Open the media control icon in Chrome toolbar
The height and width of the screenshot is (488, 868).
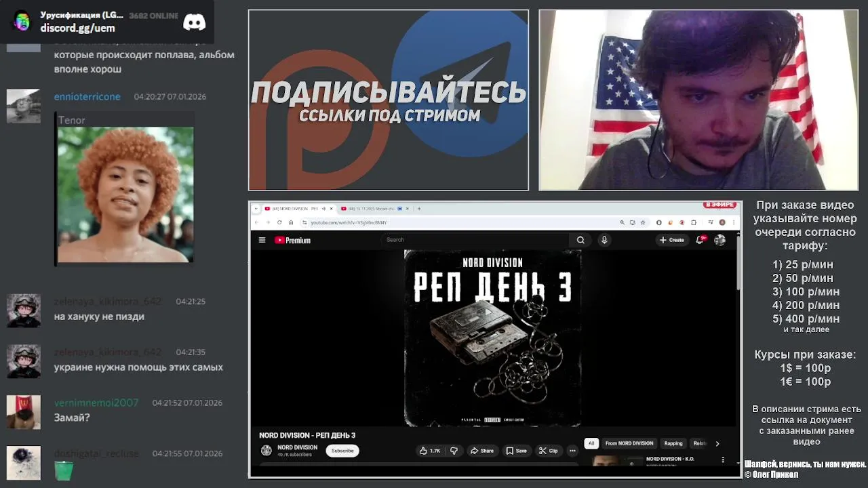[x=711, y=222]
